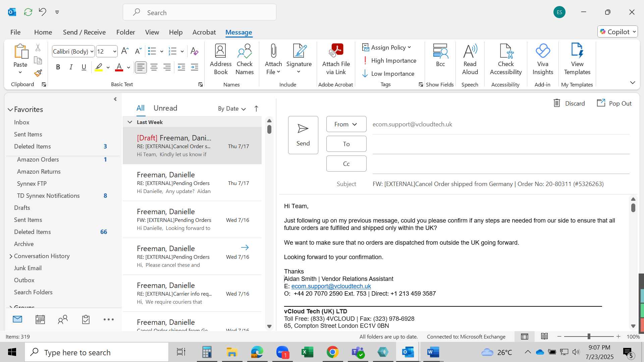The image size is (644, 362).
Task: Open People contacts in navigation bar
Action: click(x=63, y=319)
